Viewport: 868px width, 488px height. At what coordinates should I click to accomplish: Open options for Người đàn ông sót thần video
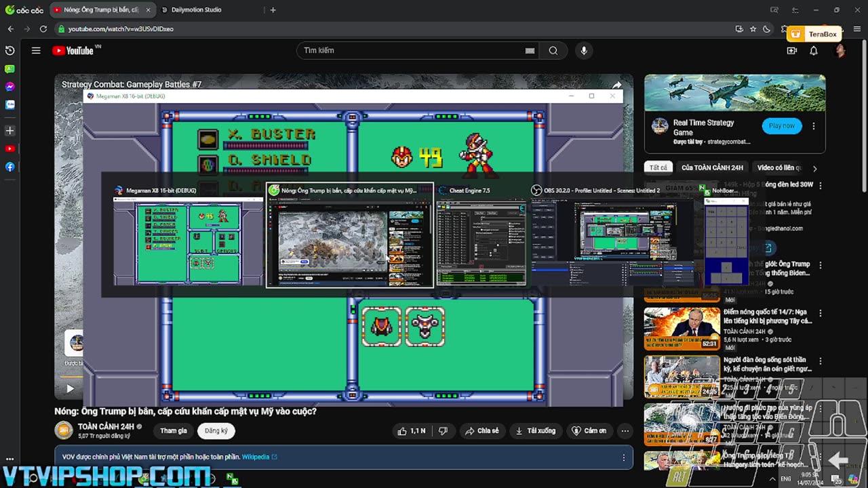click(x=821, y=361)
